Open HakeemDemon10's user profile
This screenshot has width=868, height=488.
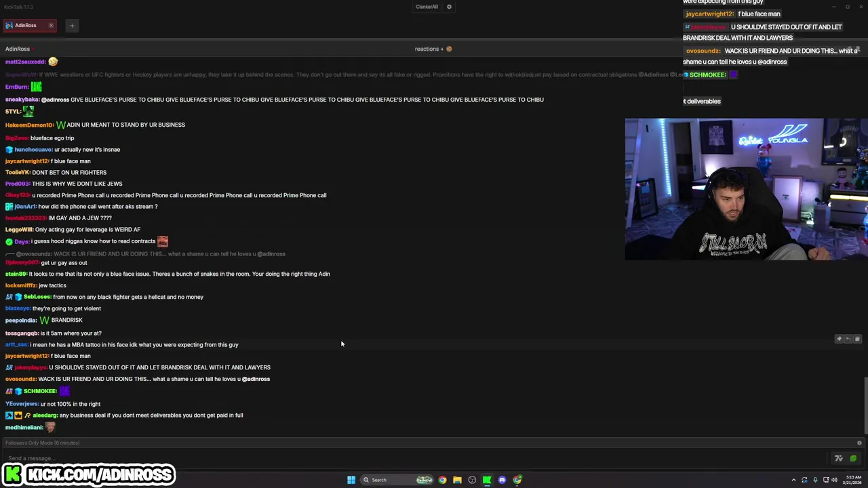(29, 125)
